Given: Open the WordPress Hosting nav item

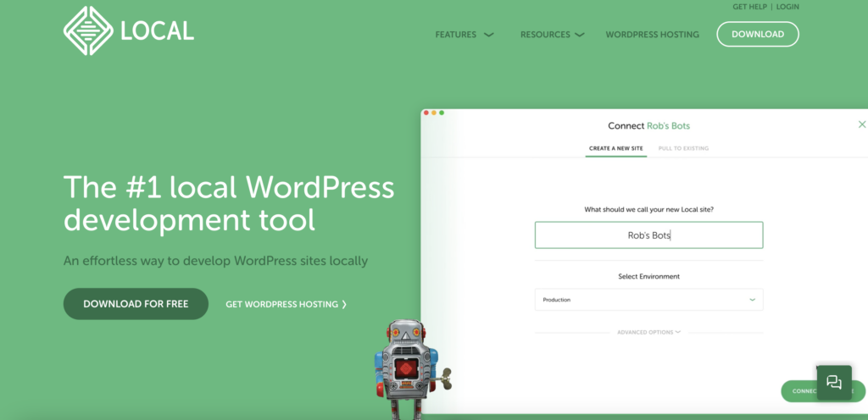Looking at the screenshot, I should [x=652, y=34].
